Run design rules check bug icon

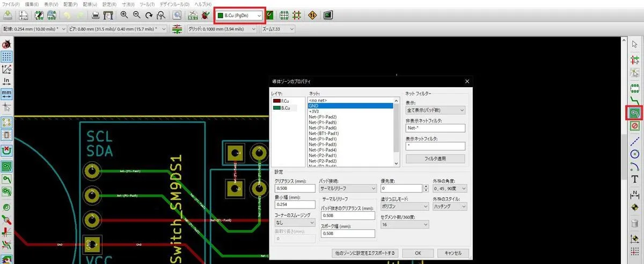(204, 16)
